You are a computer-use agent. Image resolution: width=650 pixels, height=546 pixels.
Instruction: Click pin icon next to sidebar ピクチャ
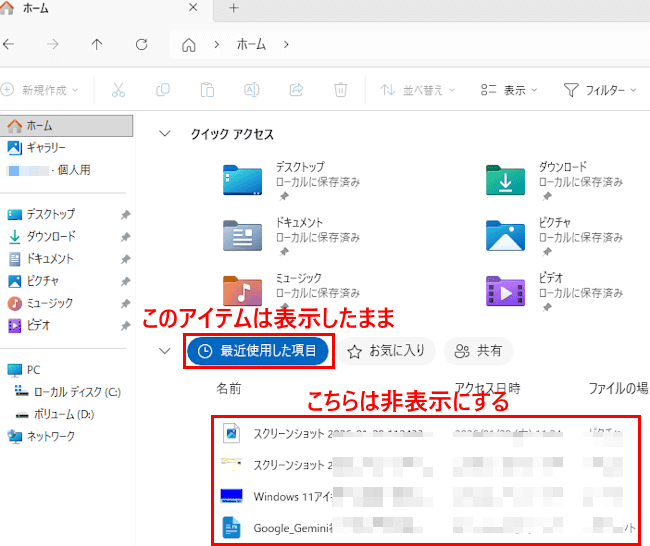pos(125,281)
